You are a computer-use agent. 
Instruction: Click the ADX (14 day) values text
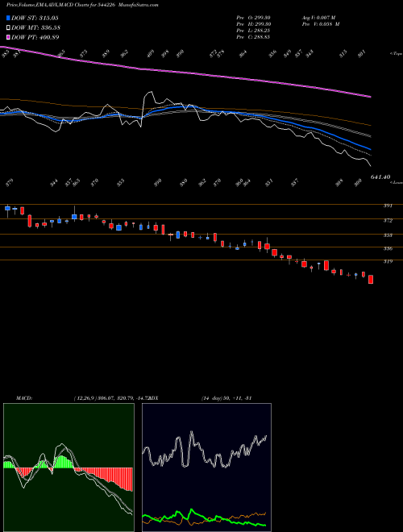point(226,398)
